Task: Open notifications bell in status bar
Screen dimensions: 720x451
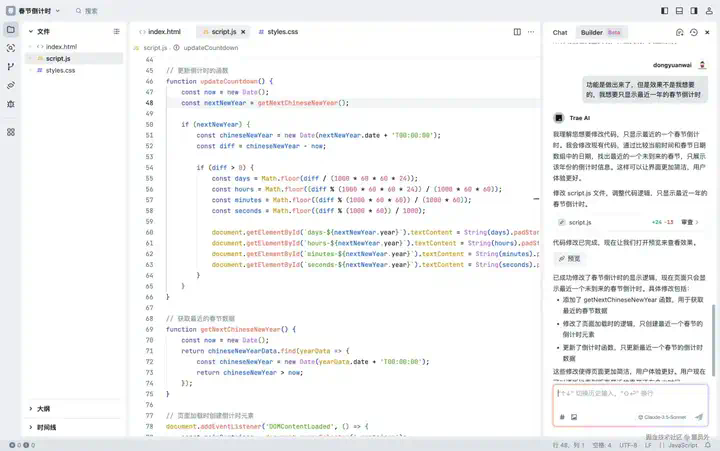Action: coord(708,445)
